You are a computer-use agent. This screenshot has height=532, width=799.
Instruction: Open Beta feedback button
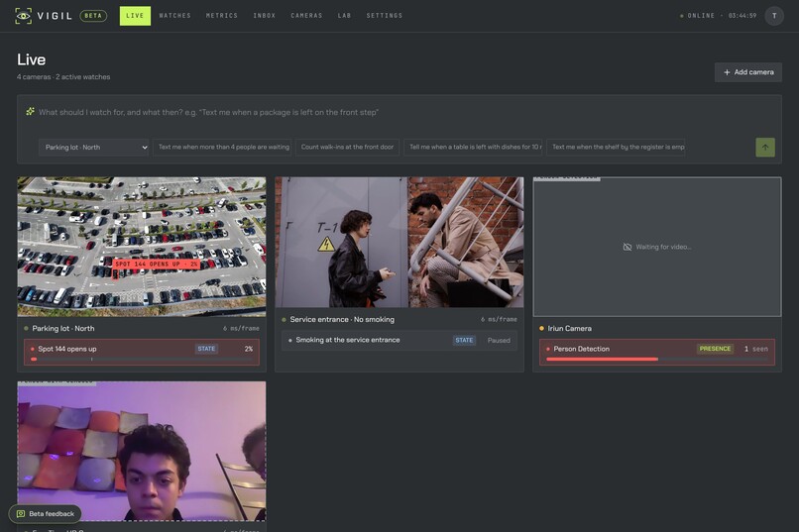(45, 514)
